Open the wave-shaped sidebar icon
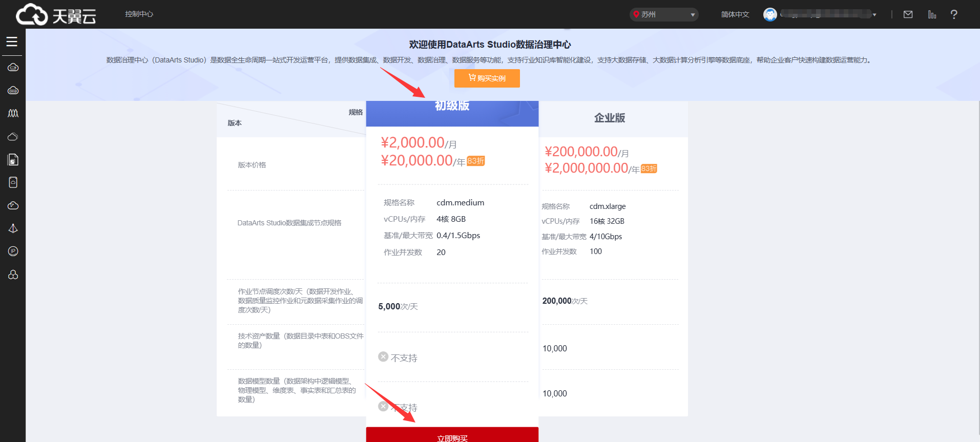This screenshot has width=980, height=442. pos(13,113)
